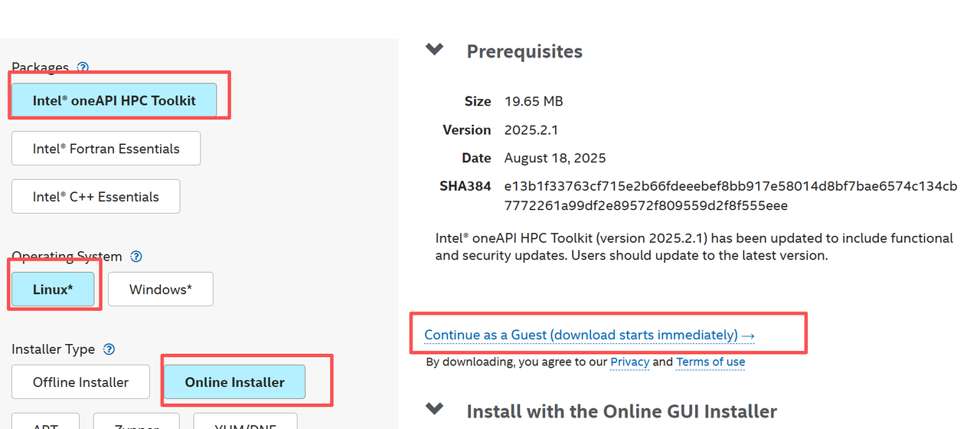Viewport: 980px width, 429px height.
Task: Open the Installer Type help icon
Action: pos(109,349)
